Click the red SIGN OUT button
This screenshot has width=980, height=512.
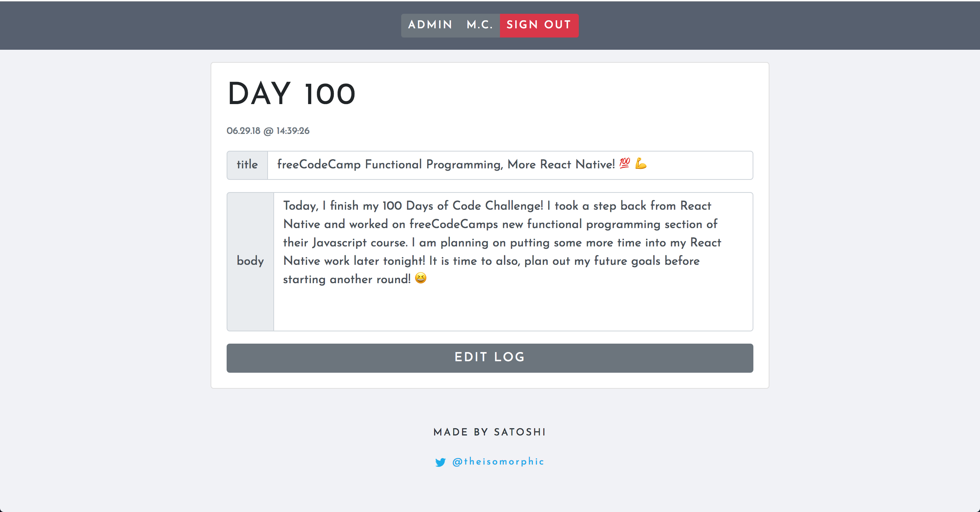(539, 25)
